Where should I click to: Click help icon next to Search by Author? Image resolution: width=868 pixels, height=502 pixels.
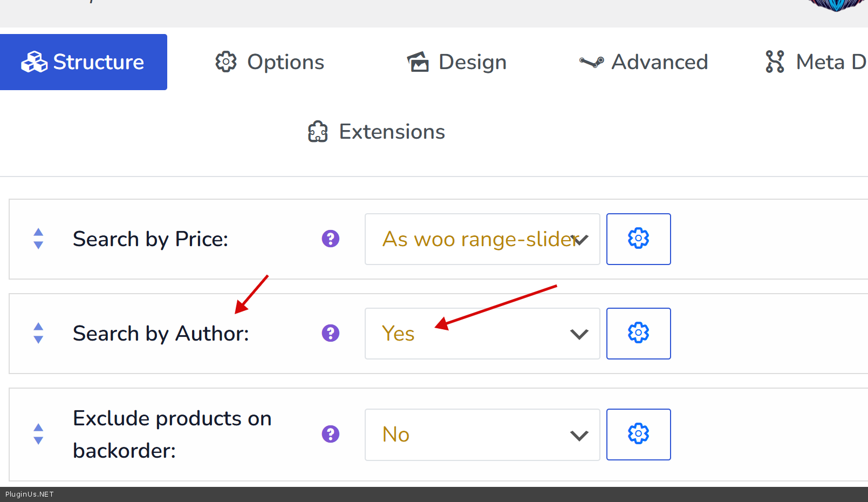(330, 333)
